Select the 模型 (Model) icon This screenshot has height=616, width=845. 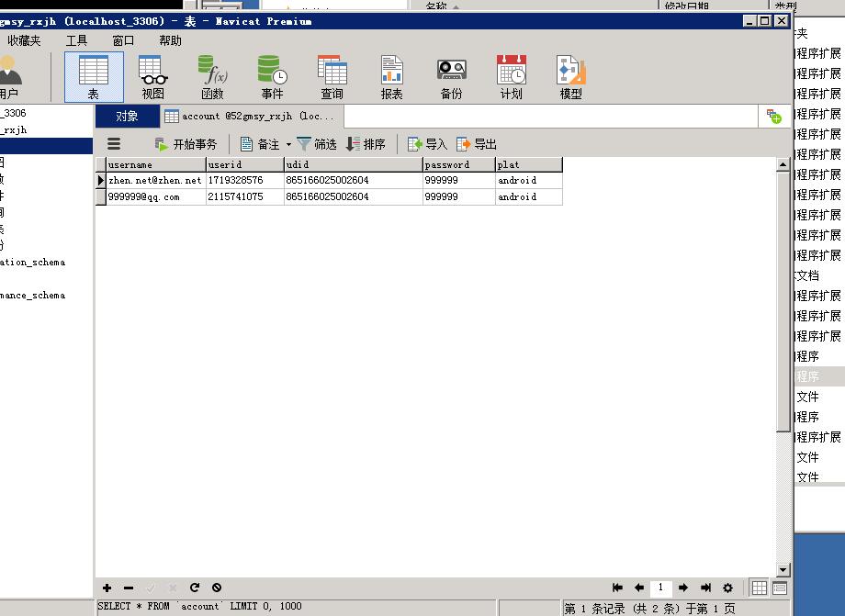click(570, 77)
